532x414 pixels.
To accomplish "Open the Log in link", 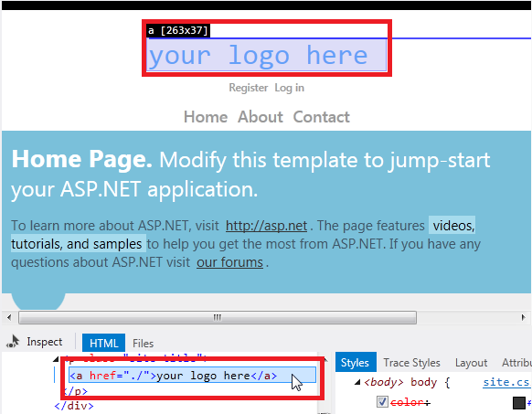I will pos(290,88).
